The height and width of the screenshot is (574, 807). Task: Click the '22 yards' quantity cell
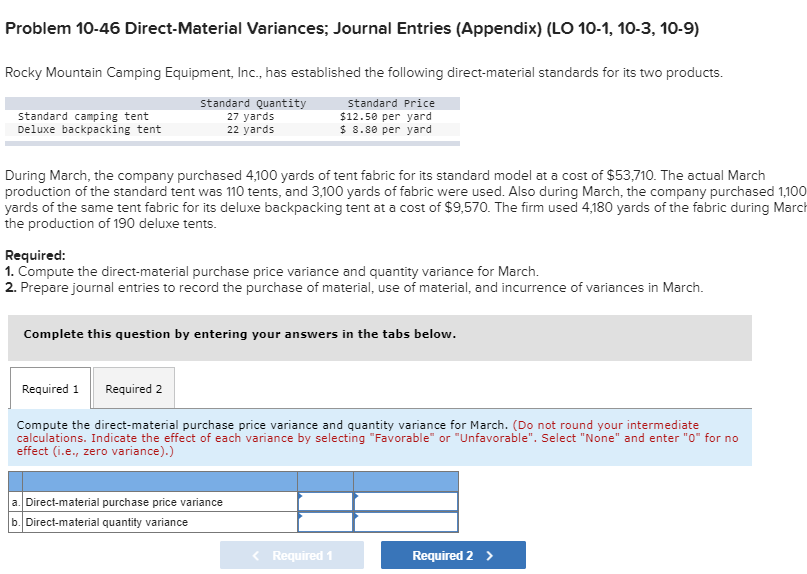251,129
